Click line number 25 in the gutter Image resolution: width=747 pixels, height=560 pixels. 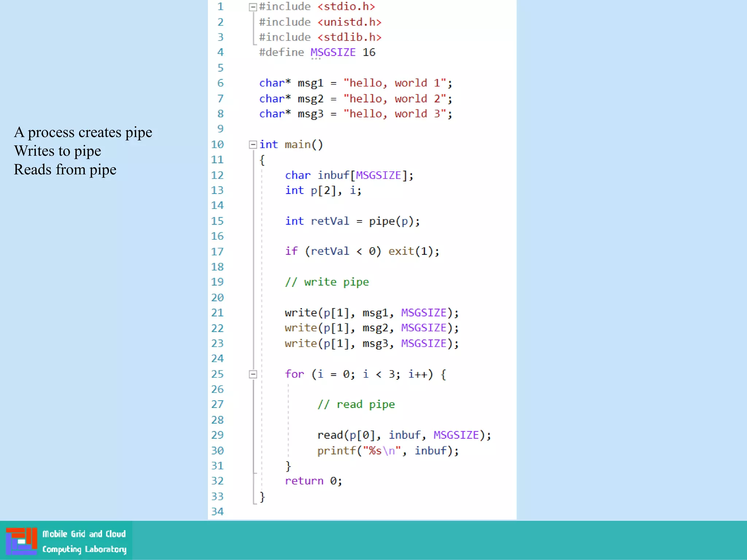[x=217, y=374]
